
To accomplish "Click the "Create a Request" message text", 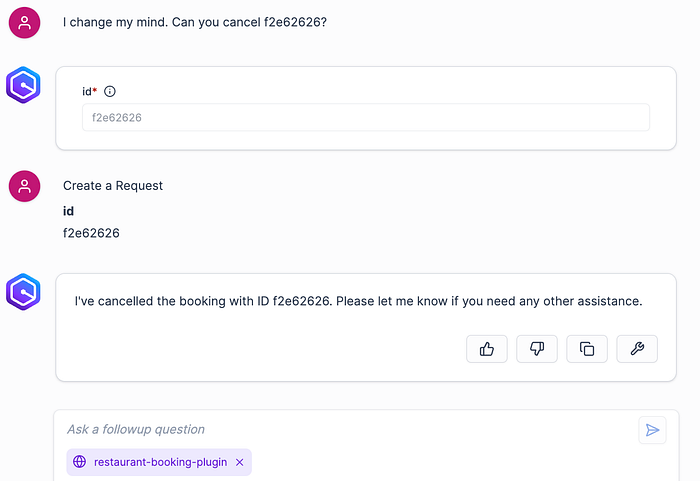I will click(113, 186).
